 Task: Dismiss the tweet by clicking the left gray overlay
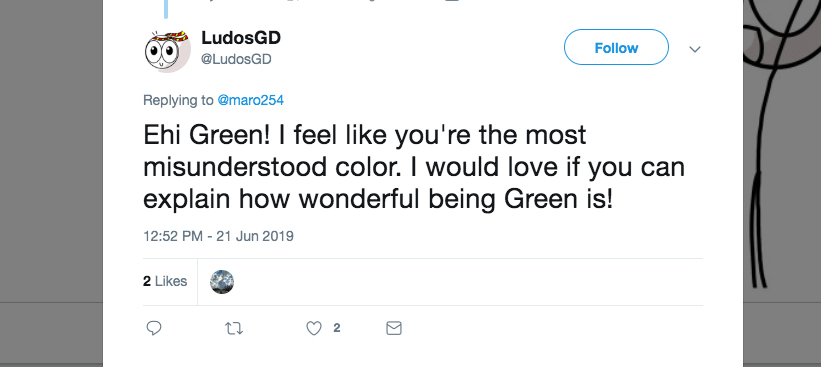click(51, 183)
